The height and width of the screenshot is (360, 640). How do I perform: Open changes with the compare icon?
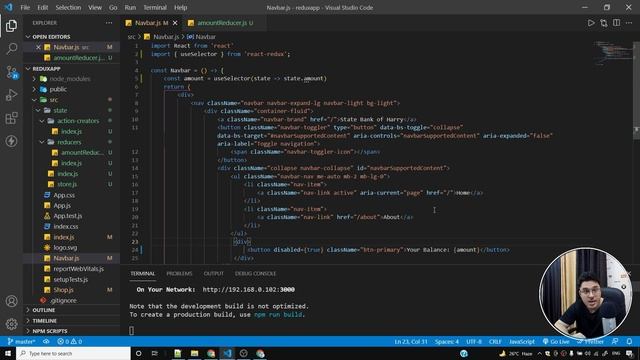[x=604, y=23]
